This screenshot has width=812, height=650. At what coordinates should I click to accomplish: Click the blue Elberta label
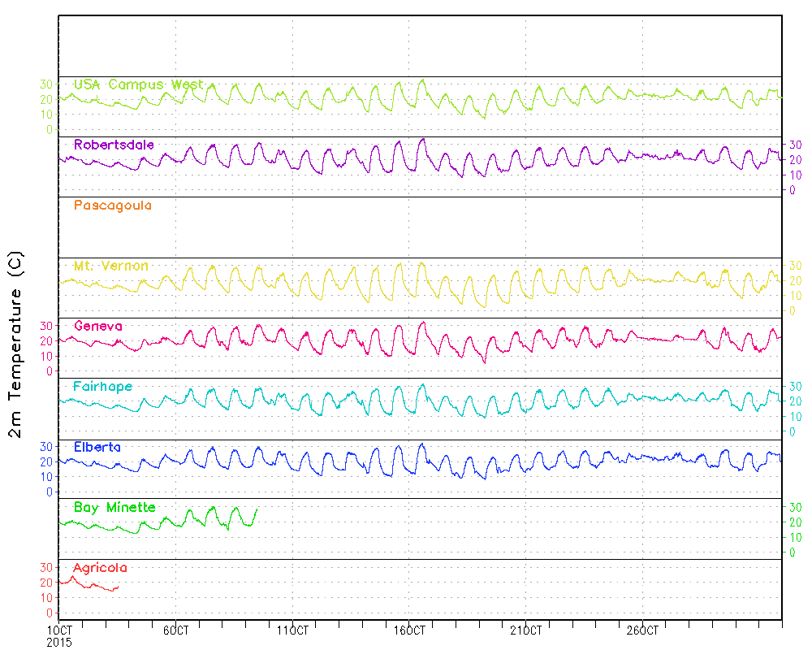point(97,447)
